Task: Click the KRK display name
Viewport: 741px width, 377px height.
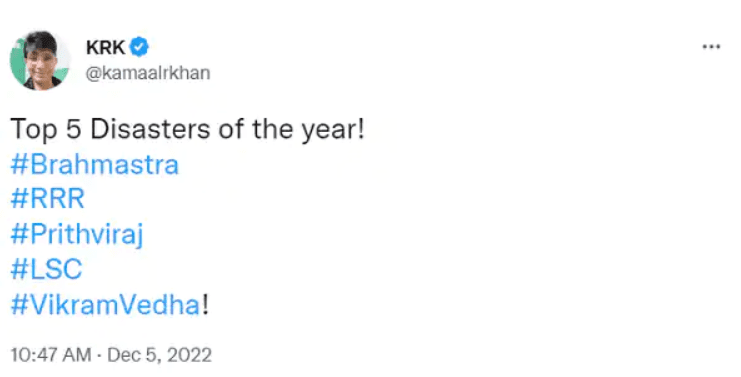Action: tap(105, 47)
